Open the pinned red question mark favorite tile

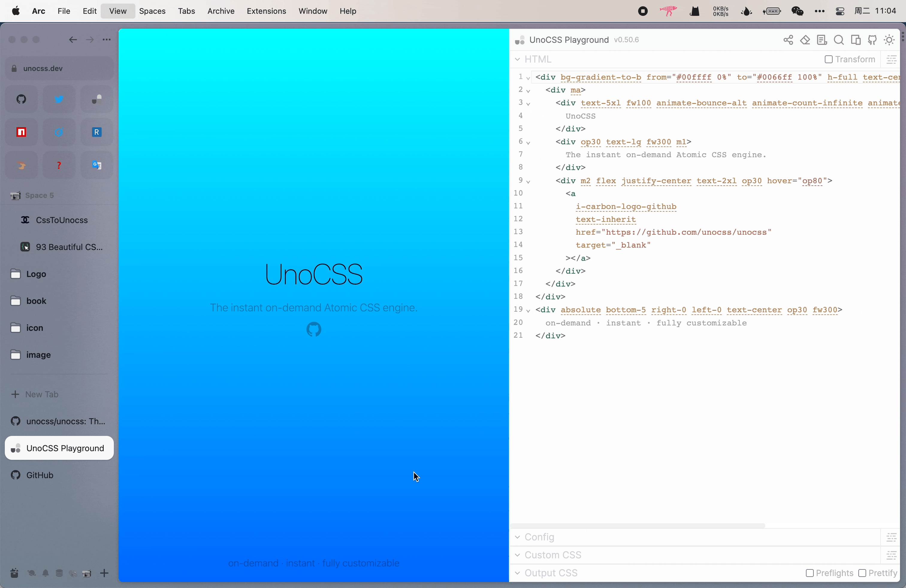[x=59, y=166]
